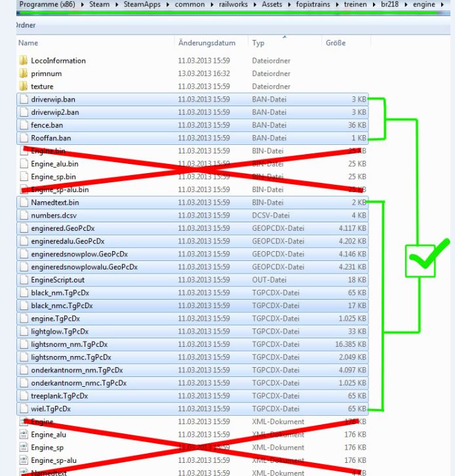Open the primnum folder icon
This screenshot has width=455, height=476.
[x=24, y=73]
